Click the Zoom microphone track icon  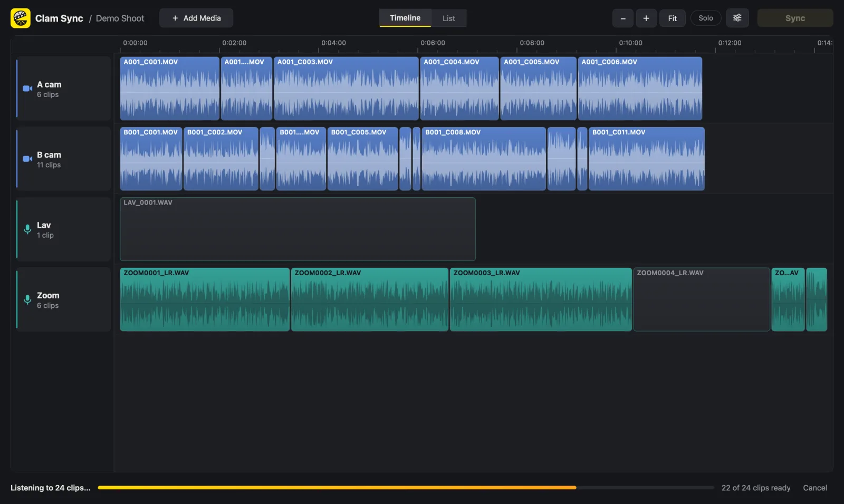click(27, 299)
